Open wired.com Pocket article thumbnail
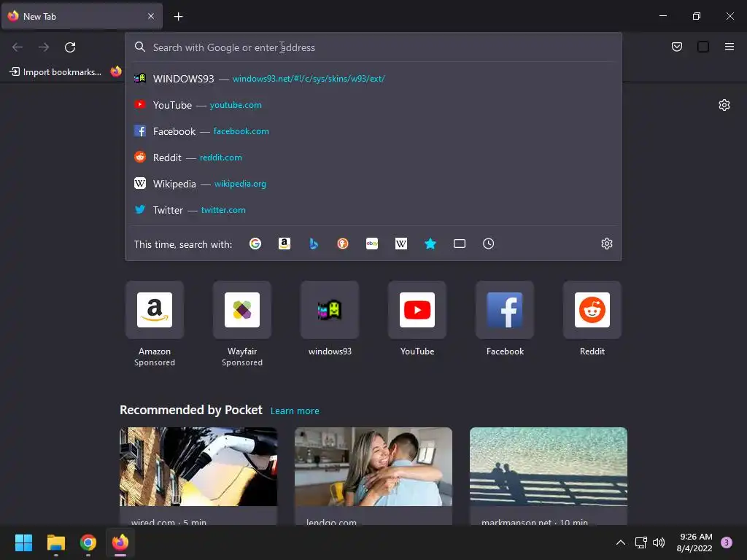The image size is (747, 560). 198,467
